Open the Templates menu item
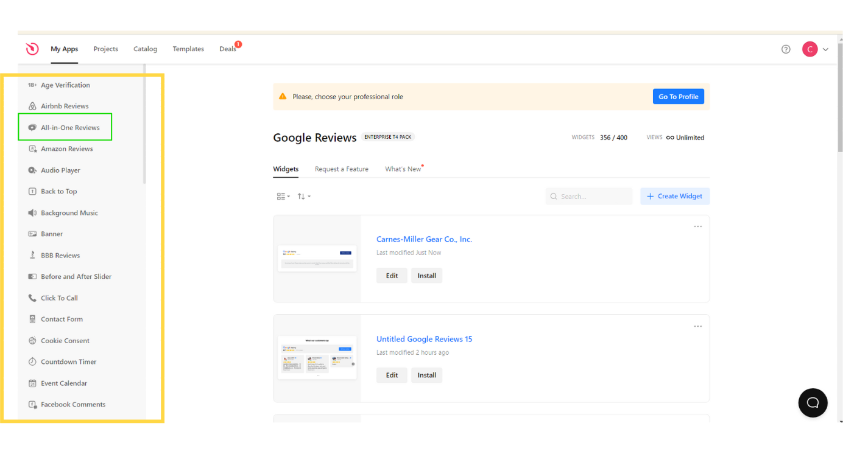The width and height of the screenshot is (868, 454). (188, 49)
